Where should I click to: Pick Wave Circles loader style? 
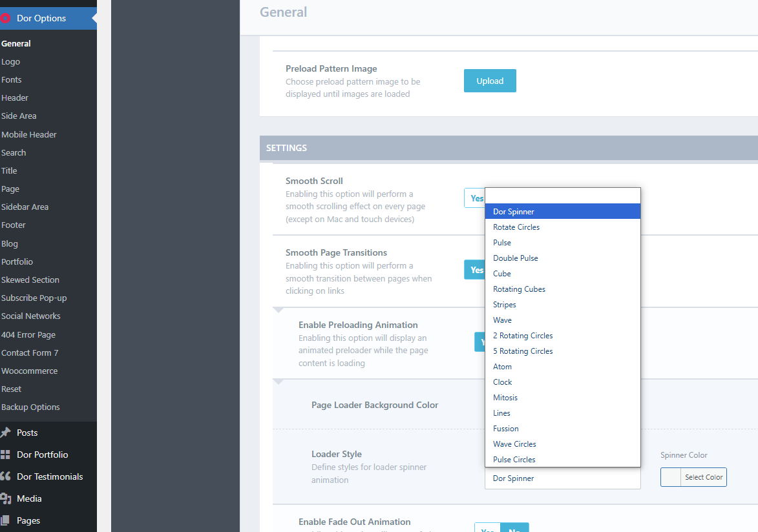click(x=563, y=444)
